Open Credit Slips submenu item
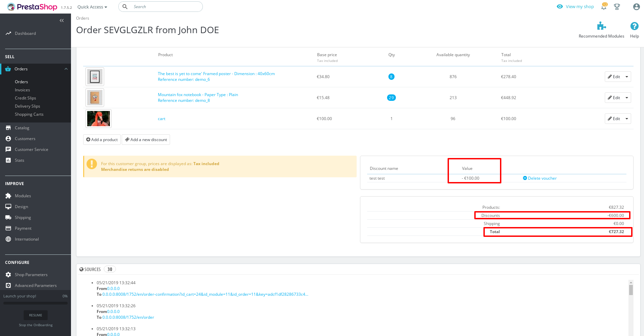The width and height of the screenshot is (644, 336). coord(25,98)
